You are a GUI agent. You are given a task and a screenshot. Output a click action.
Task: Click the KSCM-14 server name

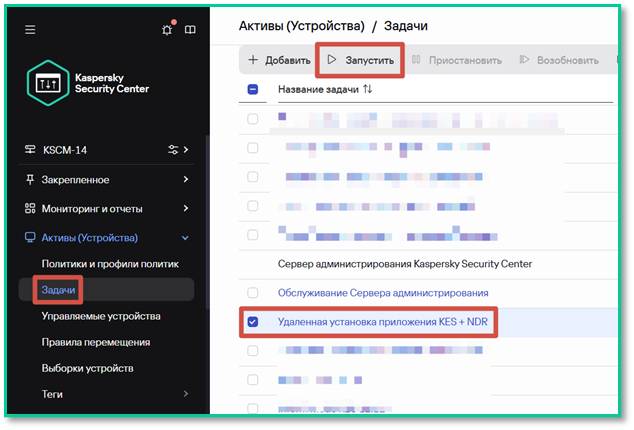coord(65,150)
